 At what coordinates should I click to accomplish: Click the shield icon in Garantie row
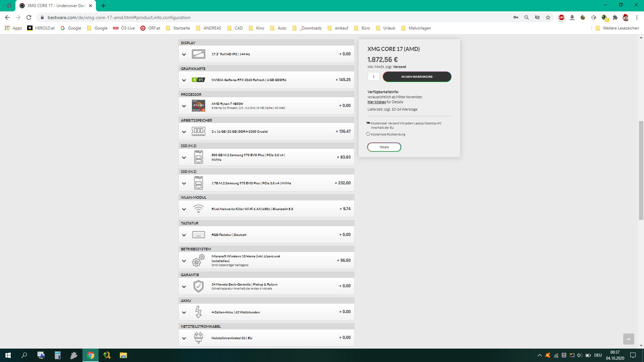[198, 286]
